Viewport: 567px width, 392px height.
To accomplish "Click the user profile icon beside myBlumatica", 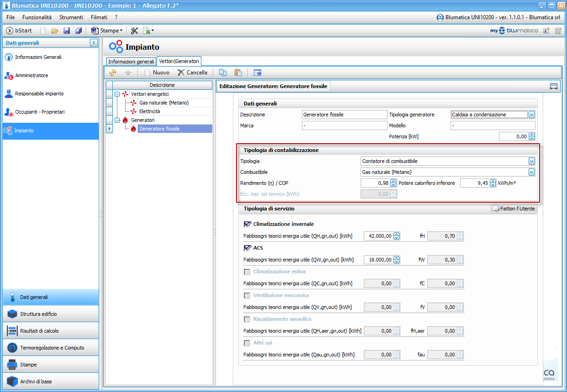I will (546, 31).
